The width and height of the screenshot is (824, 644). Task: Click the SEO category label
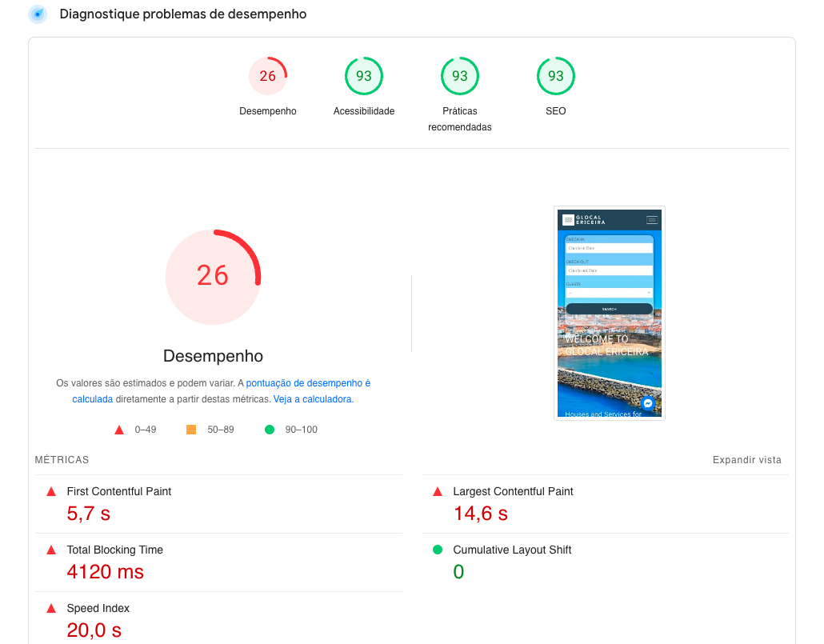tap(556, 111)
